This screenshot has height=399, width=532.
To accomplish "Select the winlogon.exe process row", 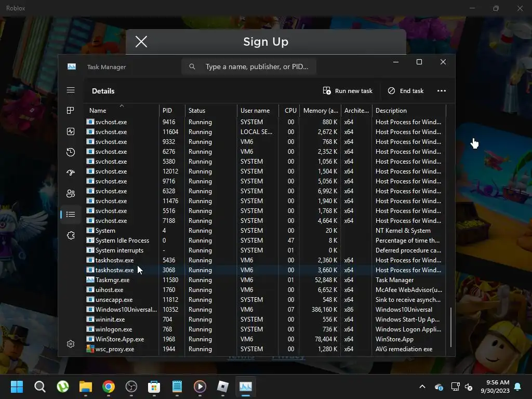I will click(x=265, y=329).
